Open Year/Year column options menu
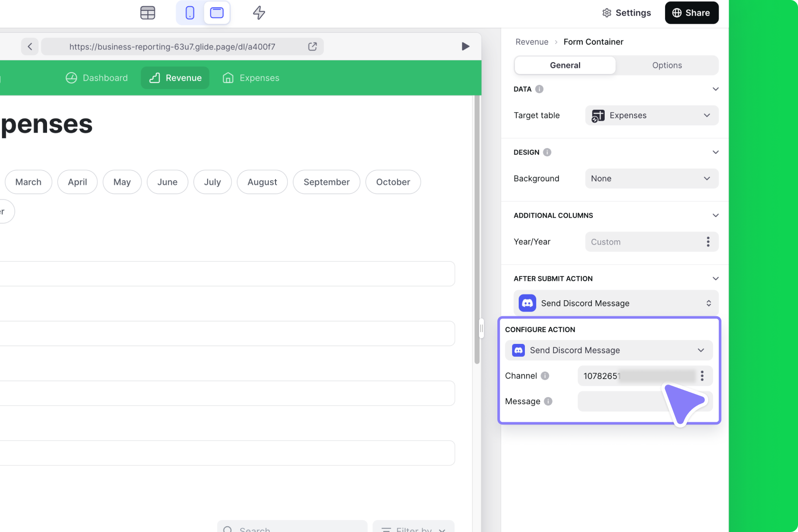The image size is (798, 532). (708, 242)
